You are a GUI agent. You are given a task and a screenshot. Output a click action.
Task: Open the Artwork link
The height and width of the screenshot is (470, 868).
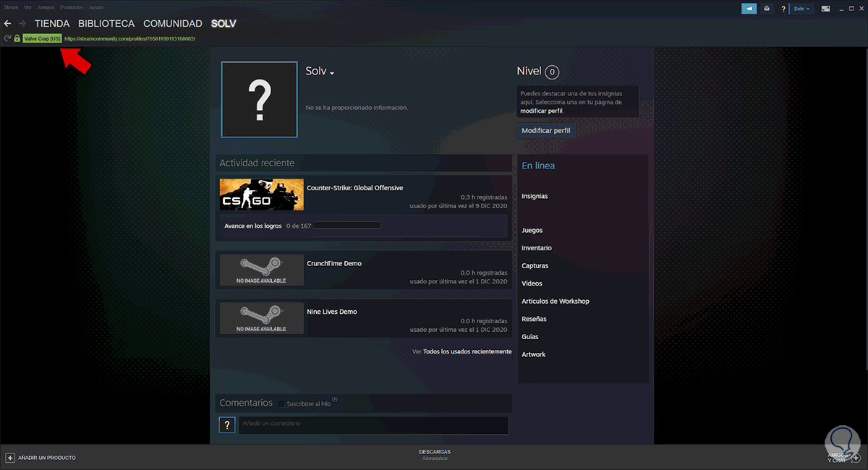pyautogui.click(x=533, y=354)
